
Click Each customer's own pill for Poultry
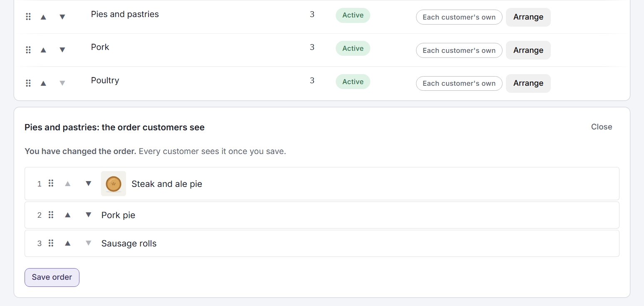pos(459,83)
